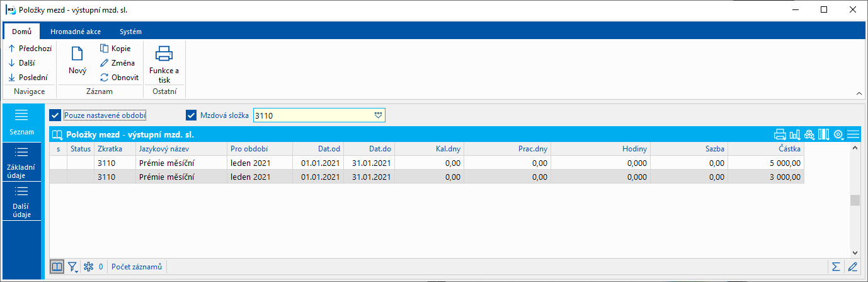
Task: Open gear settings menu in table header
Action: 838,134
